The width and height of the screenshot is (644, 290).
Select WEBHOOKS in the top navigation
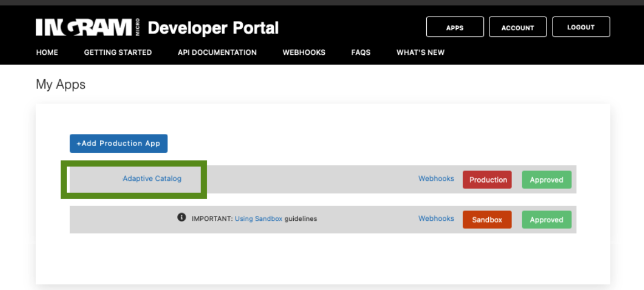click(x=304, y=53)
